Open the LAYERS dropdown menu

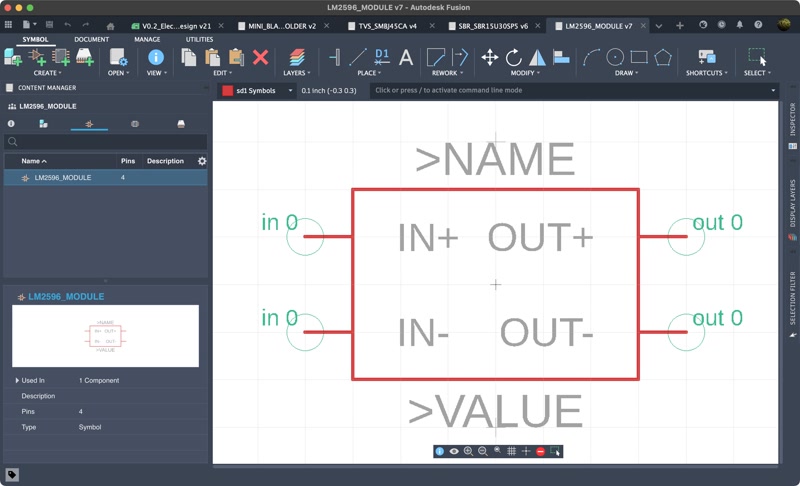coord(297,73)
